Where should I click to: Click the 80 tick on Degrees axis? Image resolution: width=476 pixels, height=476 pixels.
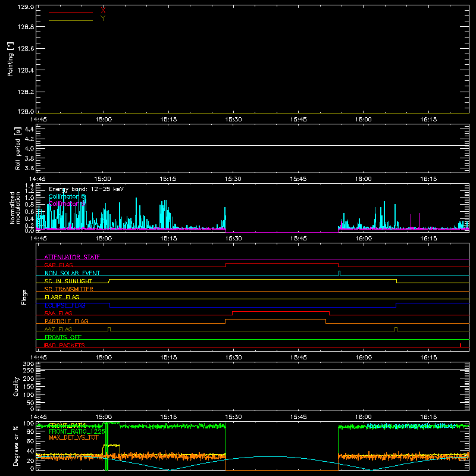(x=30, y=432)
